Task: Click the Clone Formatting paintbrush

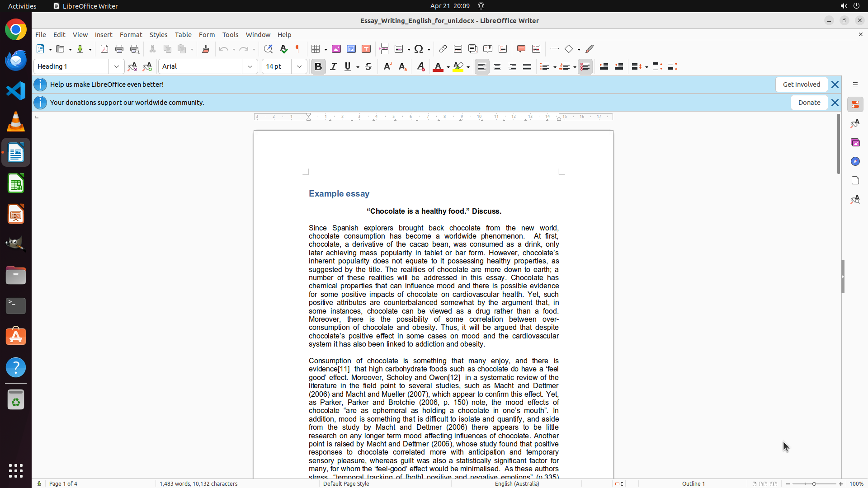Action: 206,49
